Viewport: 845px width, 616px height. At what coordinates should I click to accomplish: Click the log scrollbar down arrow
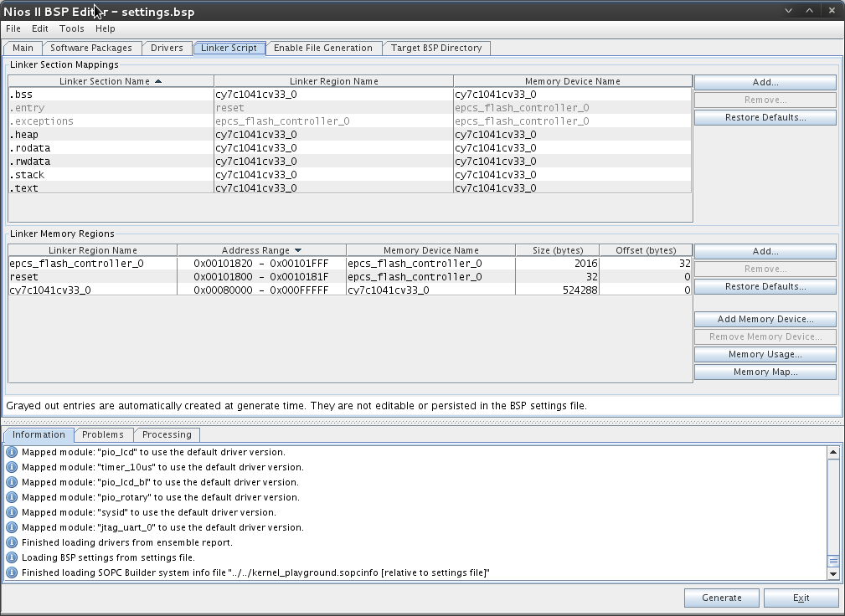click(833, 573)
